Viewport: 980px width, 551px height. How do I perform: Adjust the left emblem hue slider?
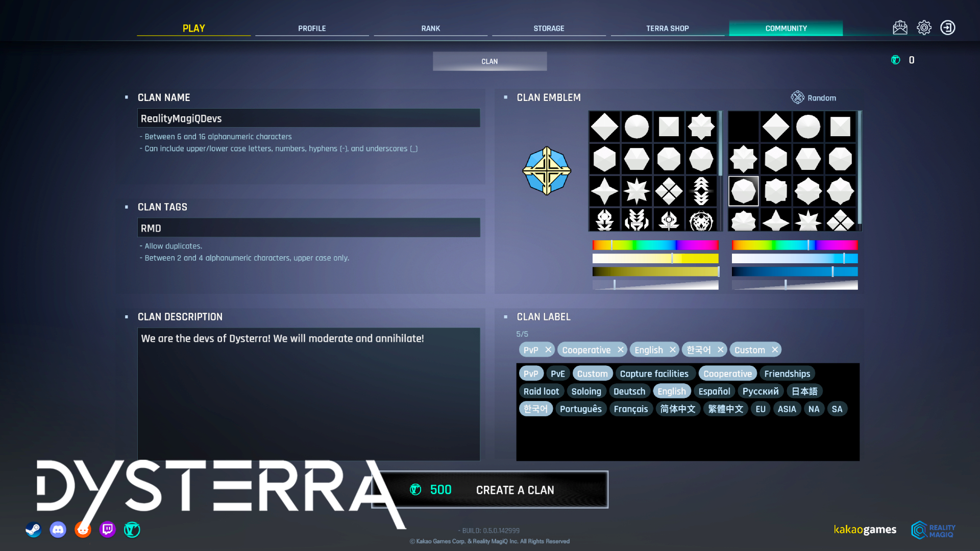pyautogui.click(x=655, y=245)
